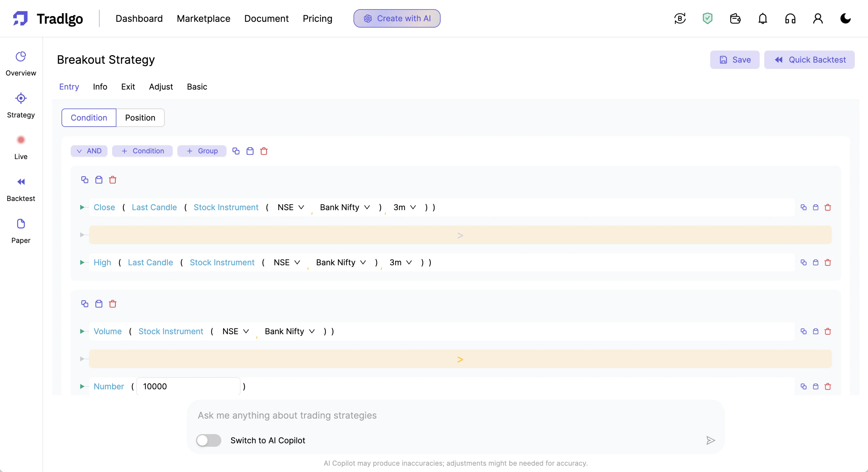The height and width of the screenshot is (472, 868).
Task: Open Backtest in the sidebar
Action: [21, 189]
